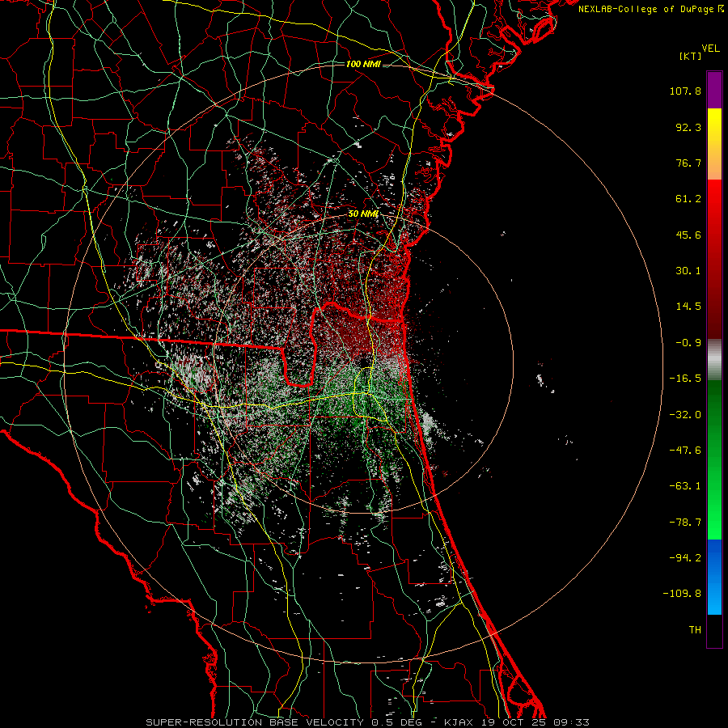Click the gray near-zero color bar segment

click(x=714, y=359)
